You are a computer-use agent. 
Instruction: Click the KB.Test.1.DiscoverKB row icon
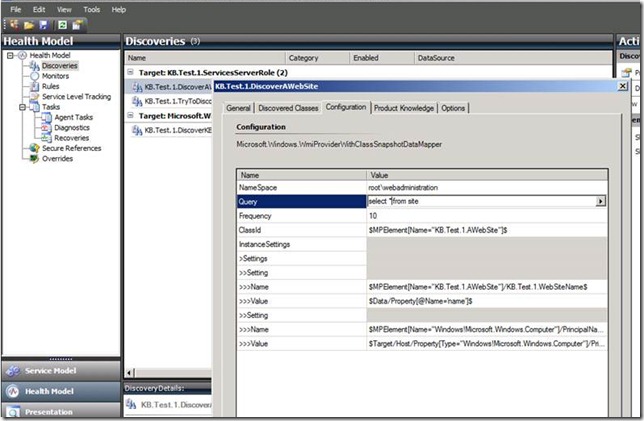tap(137, 130)
